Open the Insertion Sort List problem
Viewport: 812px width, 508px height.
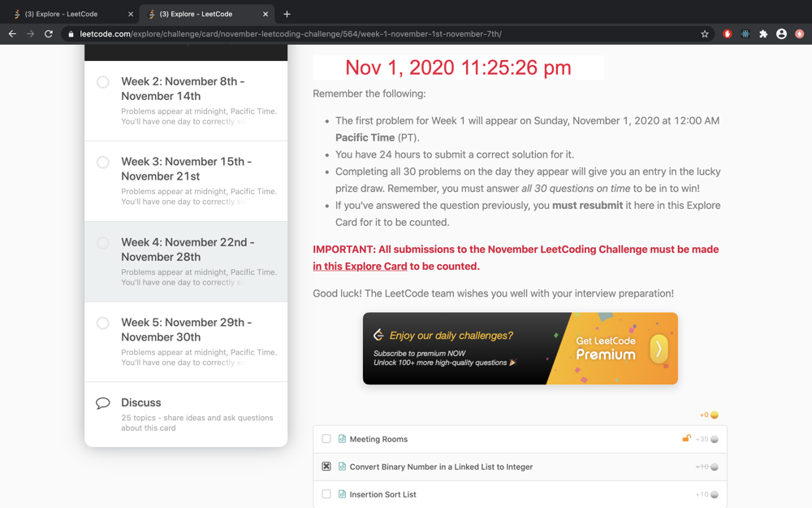pos(382,494)
